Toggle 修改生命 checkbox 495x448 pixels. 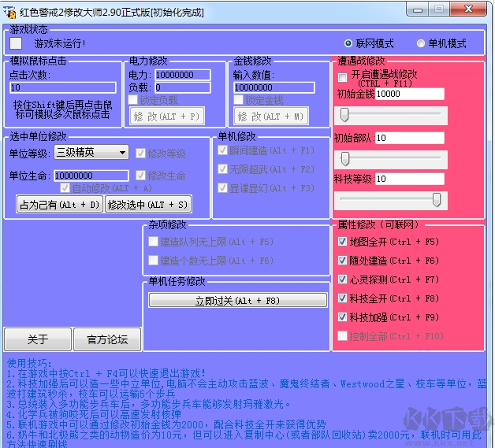[140, 176]
